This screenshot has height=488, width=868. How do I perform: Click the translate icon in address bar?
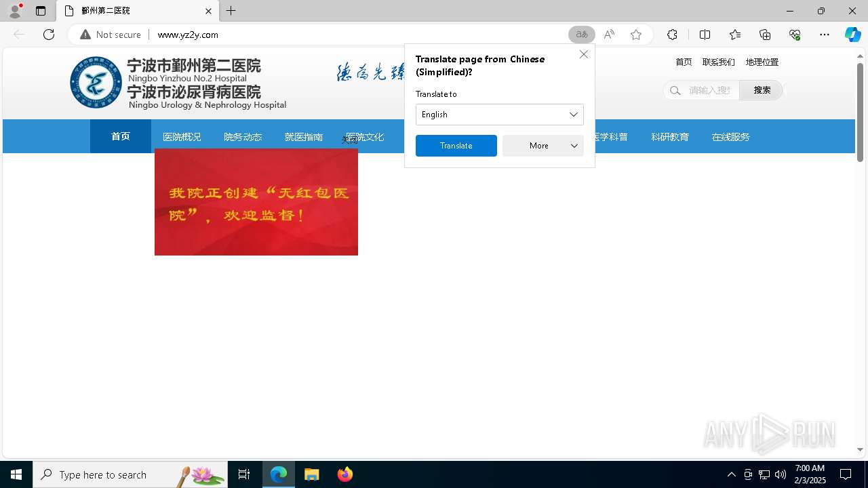point(582,35)
